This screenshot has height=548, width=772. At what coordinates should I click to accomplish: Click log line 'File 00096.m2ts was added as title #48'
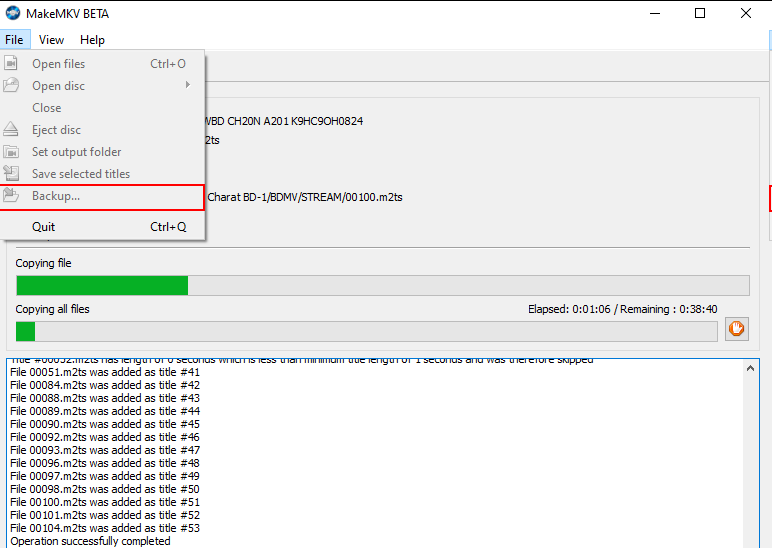[105, 463]
